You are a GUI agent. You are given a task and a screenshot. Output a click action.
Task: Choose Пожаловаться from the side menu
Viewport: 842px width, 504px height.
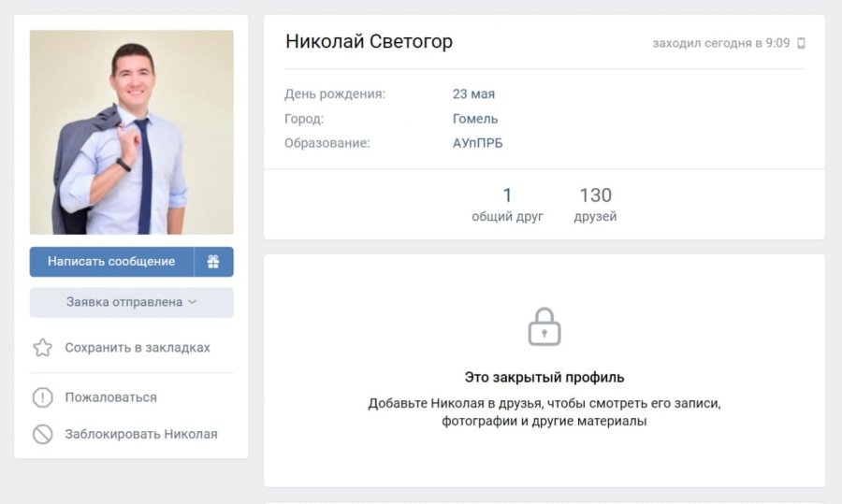pos(111,397)
